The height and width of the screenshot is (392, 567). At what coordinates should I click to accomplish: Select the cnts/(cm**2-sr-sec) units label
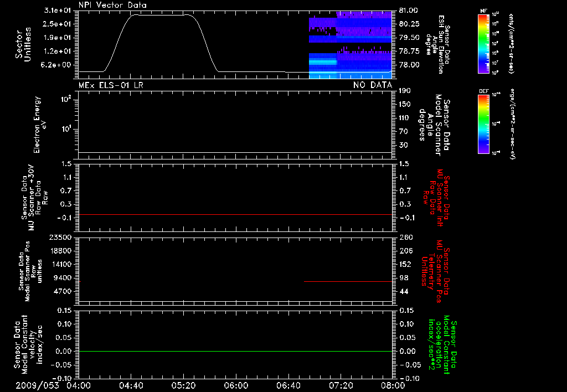(x=511, y=43)
